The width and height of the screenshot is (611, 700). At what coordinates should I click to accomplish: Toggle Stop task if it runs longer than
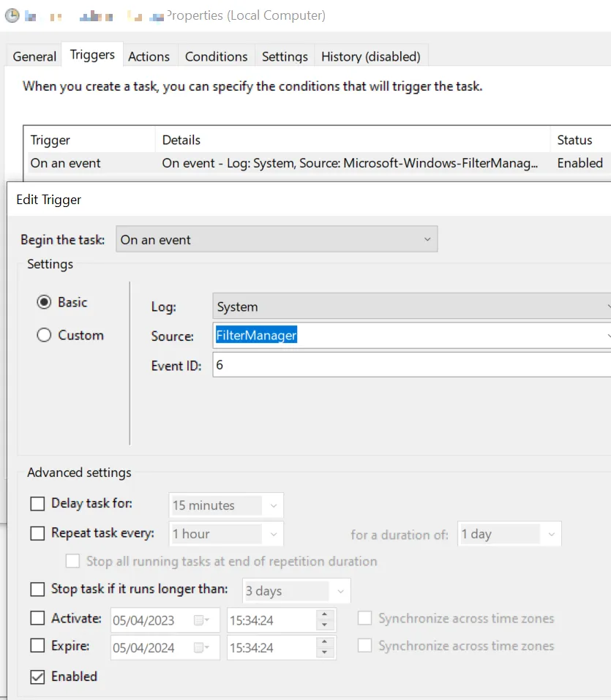[37, 590]
